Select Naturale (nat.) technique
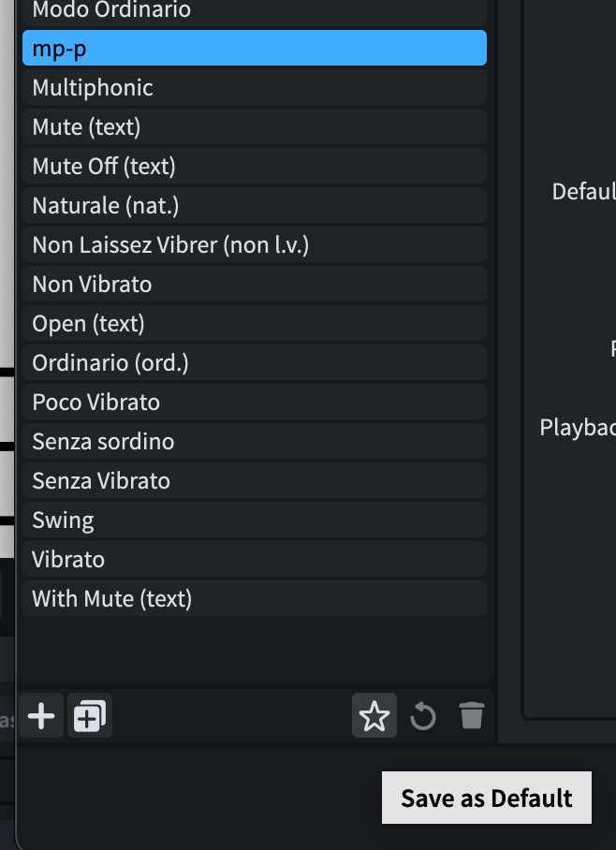 pos(254,206)
